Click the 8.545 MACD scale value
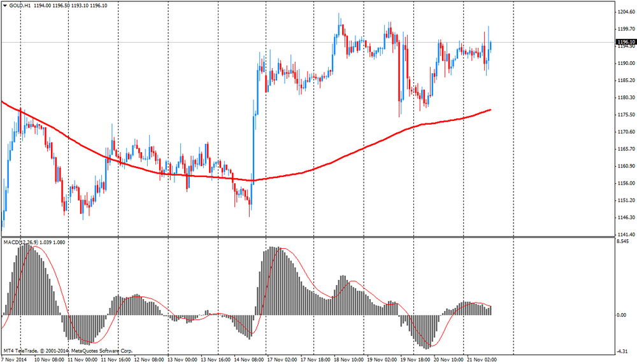Viewport: 637px width, 364px height. tap(622, 241)
